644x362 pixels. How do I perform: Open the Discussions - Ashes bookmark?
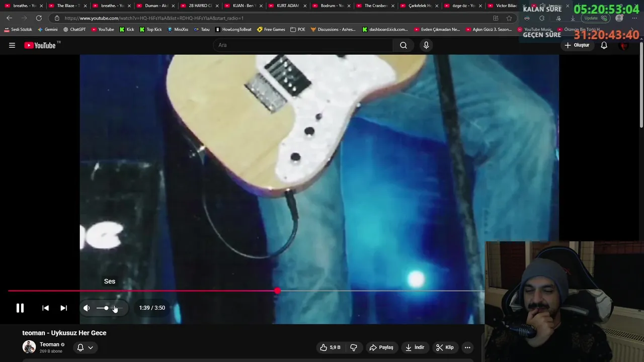pyautogui.click(x=333, y=30)
